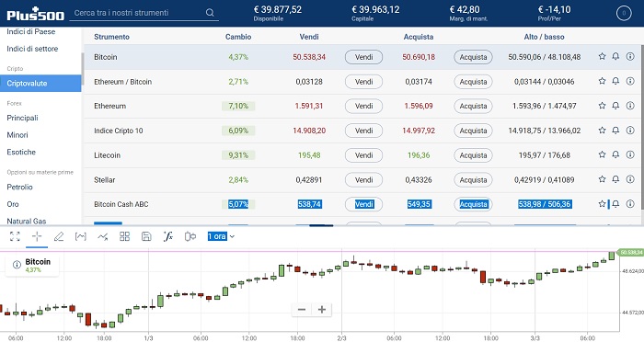This screenshot has height=342, width=644.
Task: Open Litecoin info icon
Action: [x=630, y=154]
